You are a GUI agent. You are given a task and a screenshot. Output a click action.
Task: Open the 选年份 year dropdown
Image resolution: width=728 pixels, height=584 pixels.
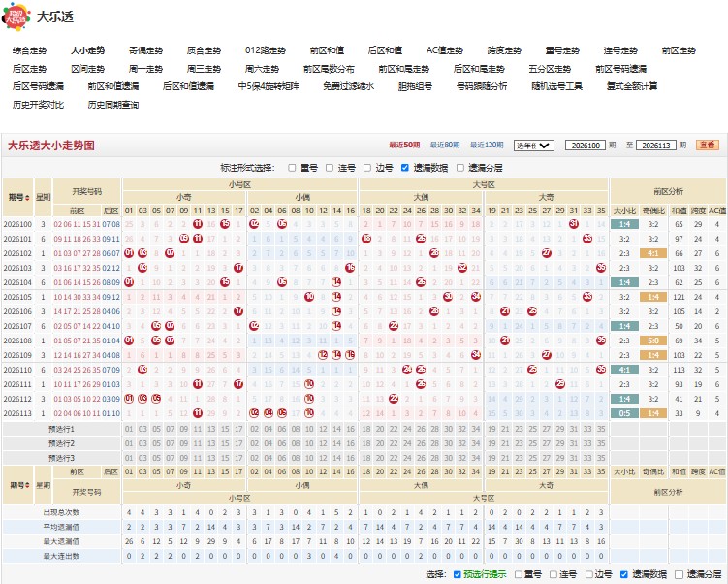tap(533, 146)
